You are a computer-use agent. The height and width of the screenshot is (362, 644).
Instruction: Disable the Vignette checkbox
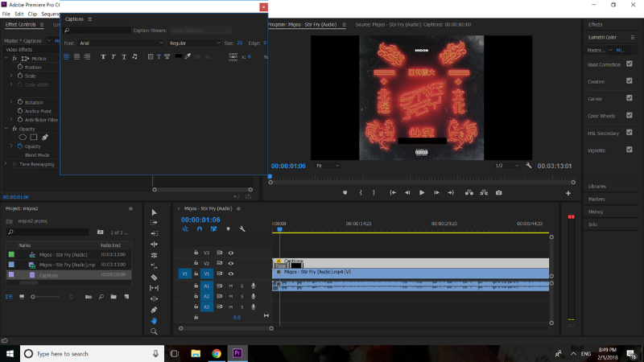(629, 150)
